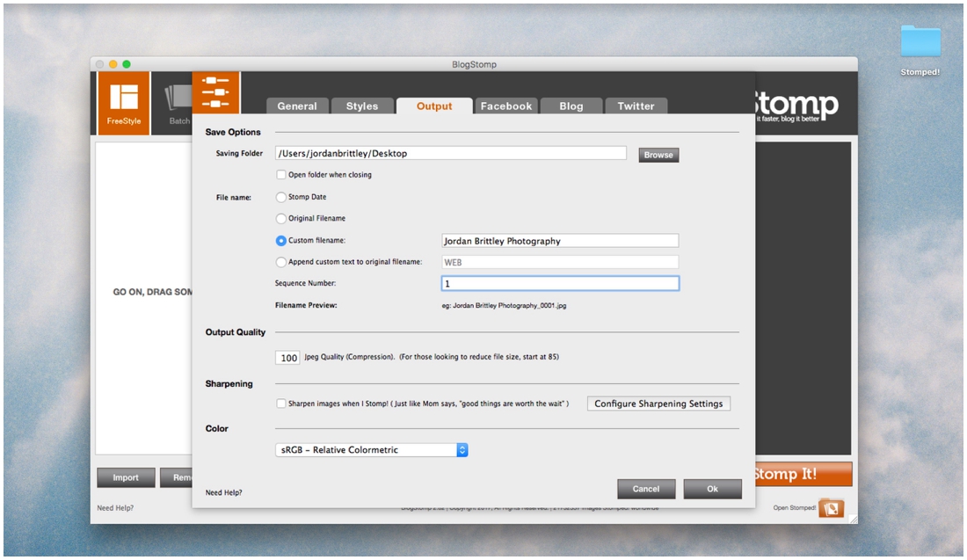Viewport: 967px width, 560px height.
Task: Open the Twitter tab
Action: [636, 106]
